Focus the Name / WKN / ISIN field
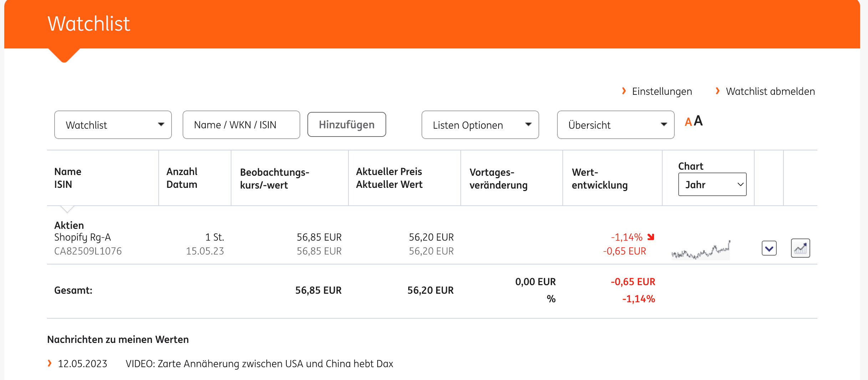868x380 pixels. click(x=241, y=125)
